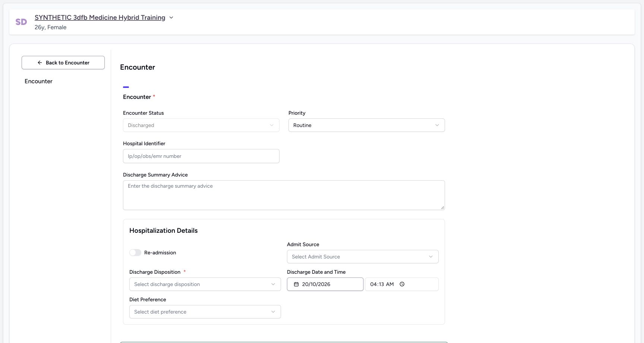Click the Discharge Disposition label
The image size is (644, 343).
[x=155, y=272]
